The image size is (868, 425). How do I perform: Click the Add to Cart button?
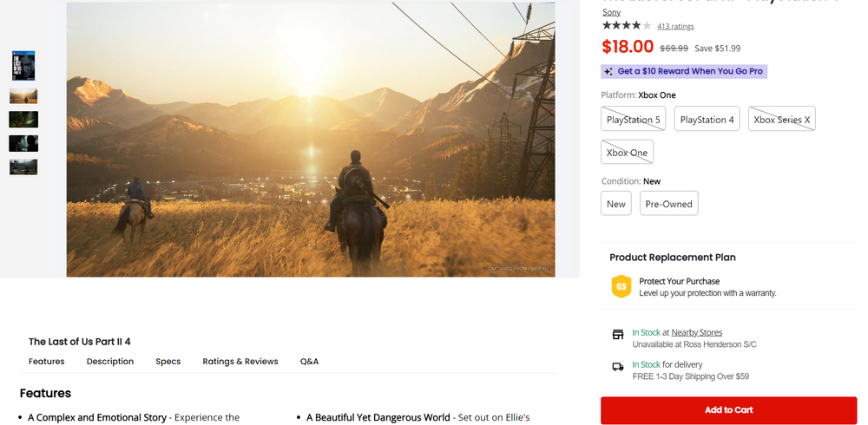click(x=728, y=410)
